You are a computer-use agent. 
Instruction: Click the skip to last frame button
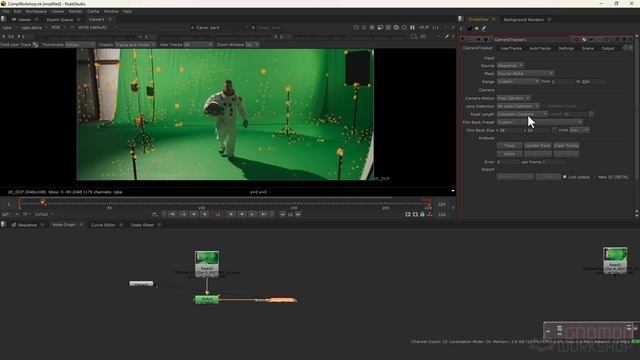click(264, 214)
